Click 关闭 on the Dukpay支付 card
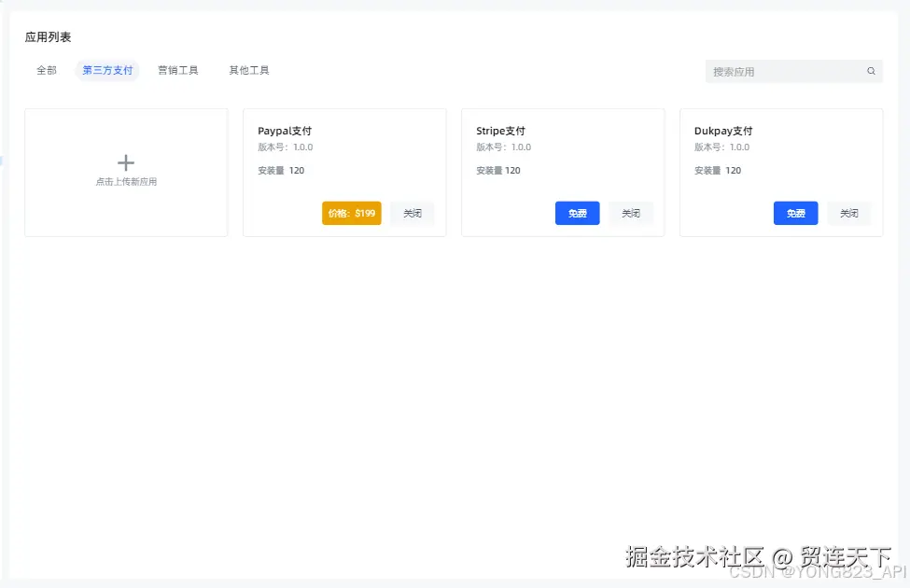The width and height of the screenshot is (910, 588). tap(849, 213)
